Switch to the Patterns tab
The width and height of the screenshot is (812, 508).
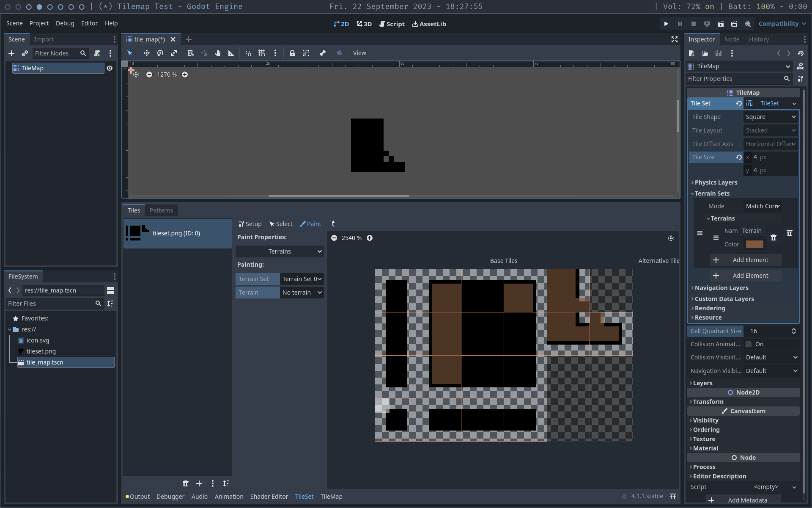click(161, 210)
